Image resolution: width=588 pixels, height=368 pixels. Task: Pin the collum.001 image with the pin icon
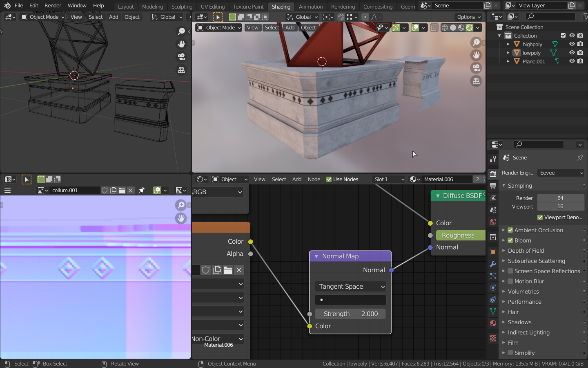142,191
